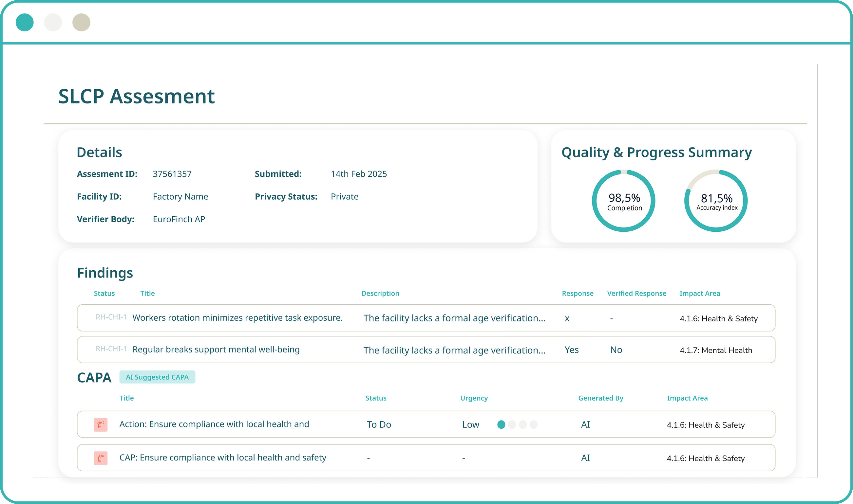Screen dimensions: 853x504
Task: Sort findings by Description column header
Action: tap(380, 294)
